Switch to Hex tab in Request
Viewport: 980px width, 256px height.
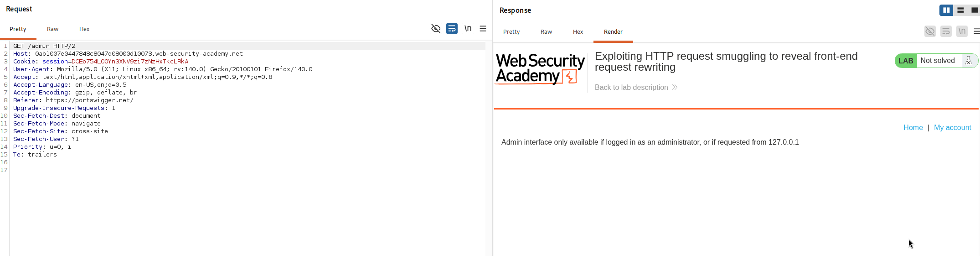pos(84,29)
